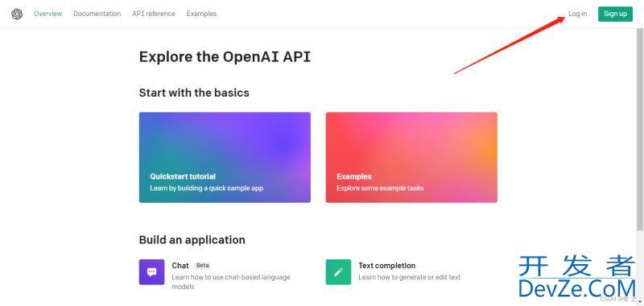Open the Documentation tab

[97, 14]
